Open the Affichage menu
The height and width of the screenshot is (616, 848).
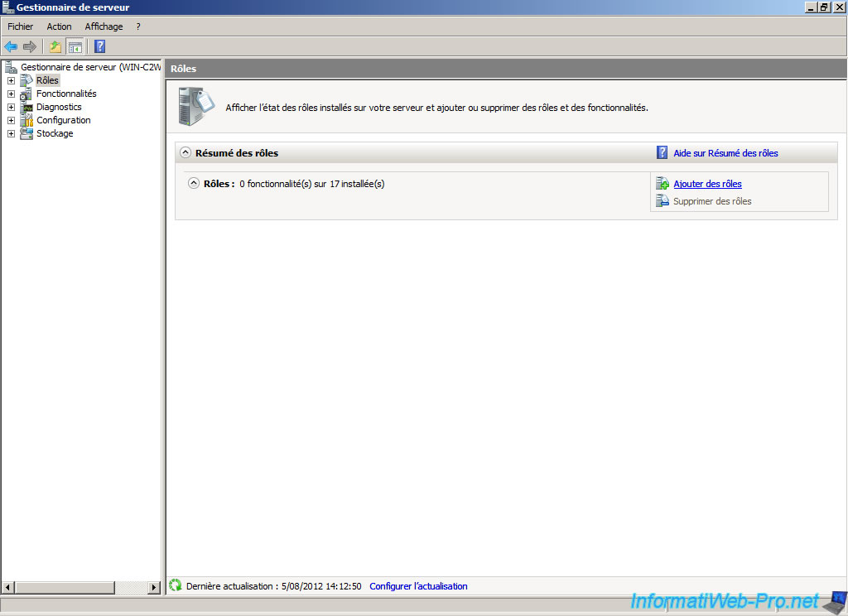104,26
